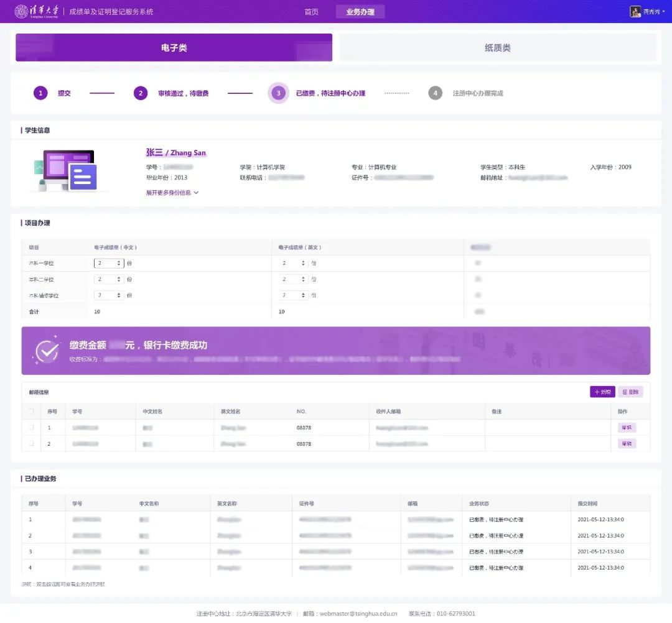Click the step 3 circle icon

[x=278, y=93]
